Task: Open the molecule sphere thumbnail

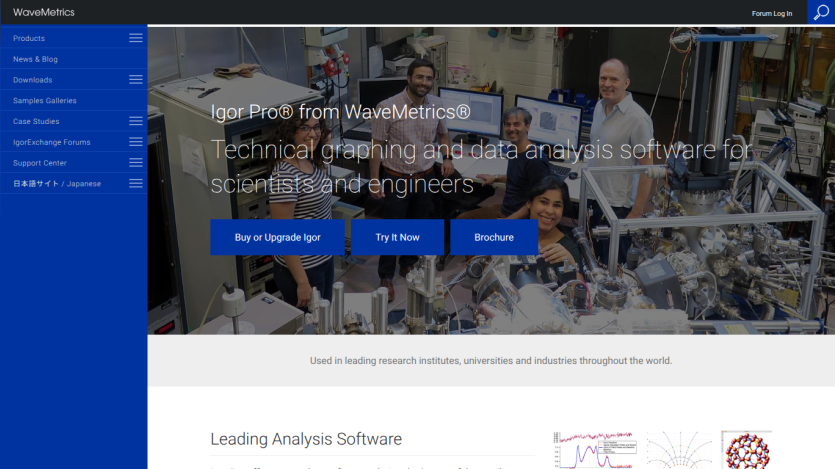Action: pyautogui.click(x=747, y=450)
